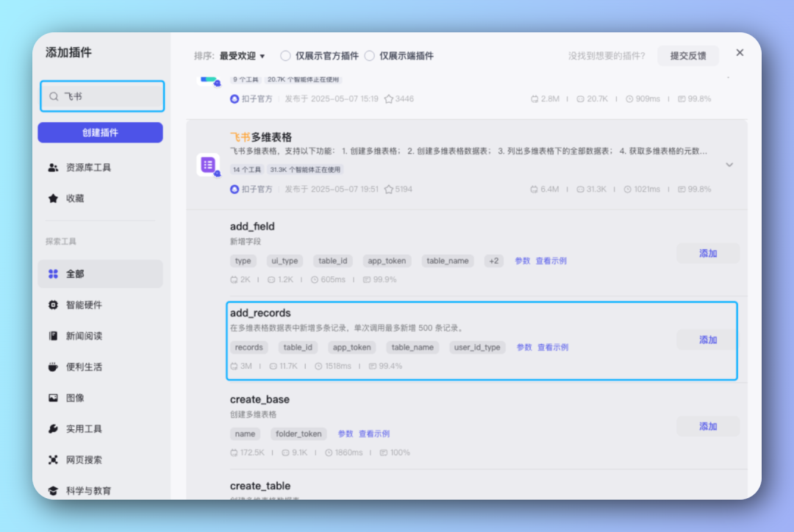Click the 网页搜索 icon
794x532 pixels.
click(x=53, y=459)
